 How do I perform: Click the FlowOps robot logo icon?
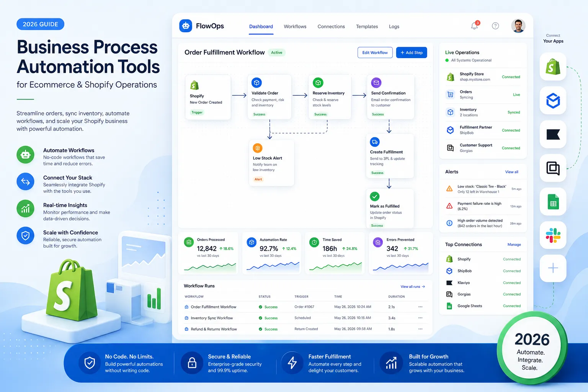[x=186, y=26]
